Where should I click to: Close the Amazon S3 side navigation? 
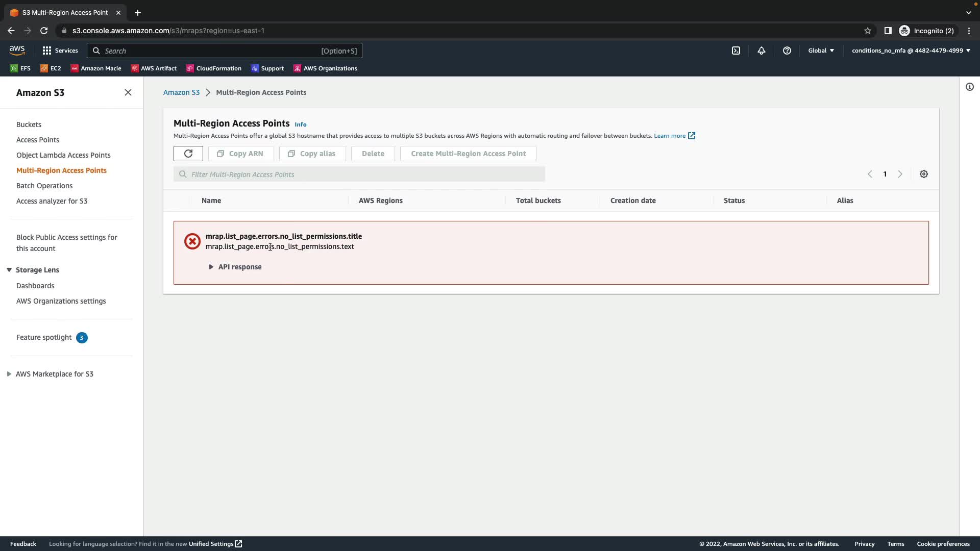(x=128, y=92)
